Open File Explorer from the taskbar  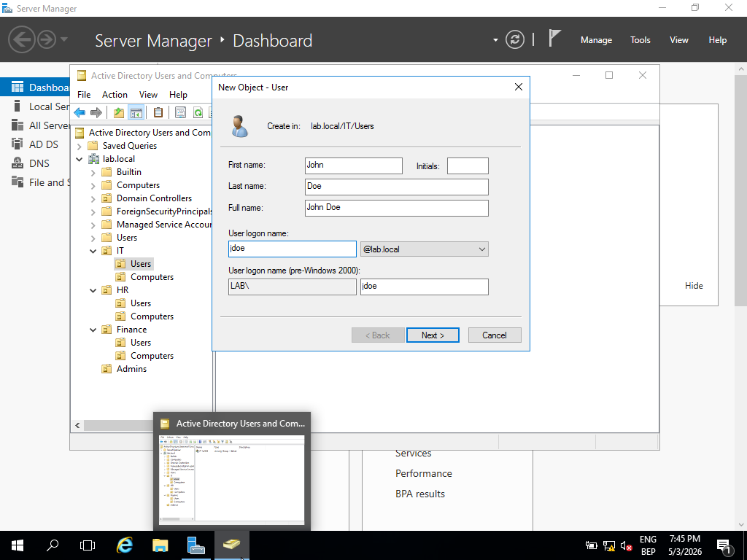[160, 545]
